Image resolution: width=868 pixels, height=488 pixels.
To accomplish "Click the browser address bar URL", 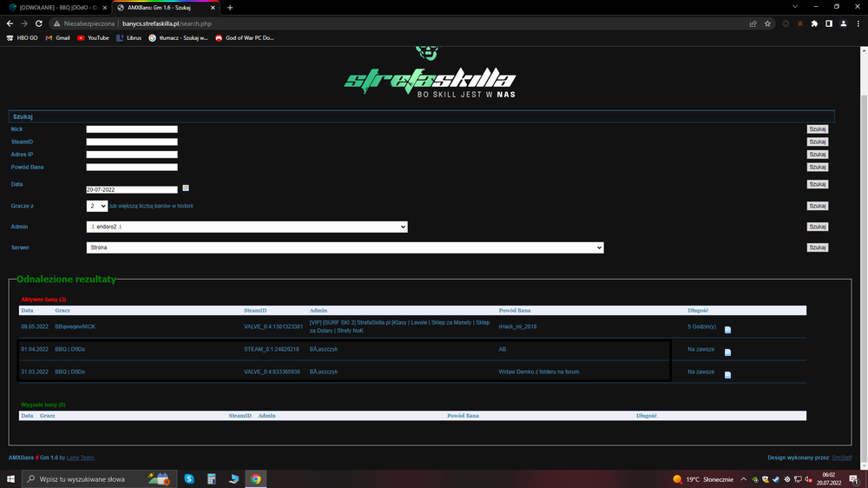I will click(x=167, y=23).
